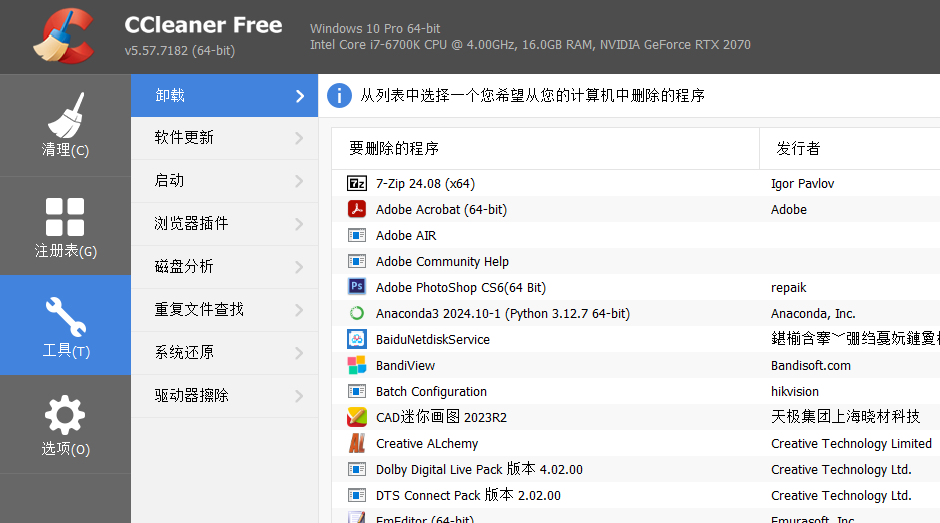The width and height of the screenshot is (940, 523).
Task: Click publisher Igor Pavlov
Action: pos(802,184)
